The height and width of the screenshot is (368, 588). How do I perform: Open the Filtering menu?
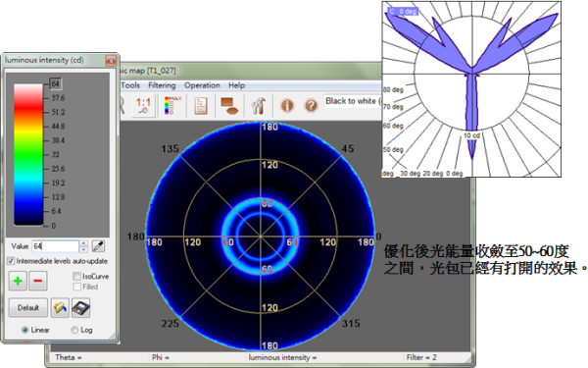coord(162,85)
